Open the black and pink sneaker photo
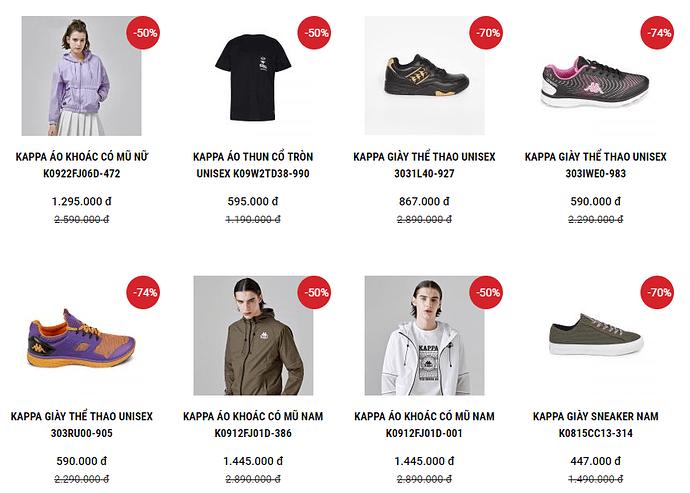Screen dimensions: 690x493 click(595, 76)
